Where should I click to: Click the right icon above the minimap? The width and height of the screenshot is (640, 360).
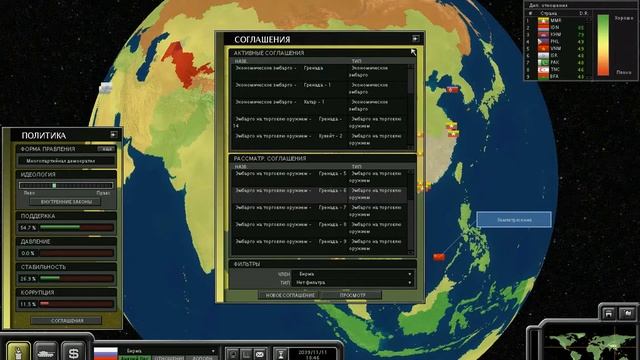point(627,313)
